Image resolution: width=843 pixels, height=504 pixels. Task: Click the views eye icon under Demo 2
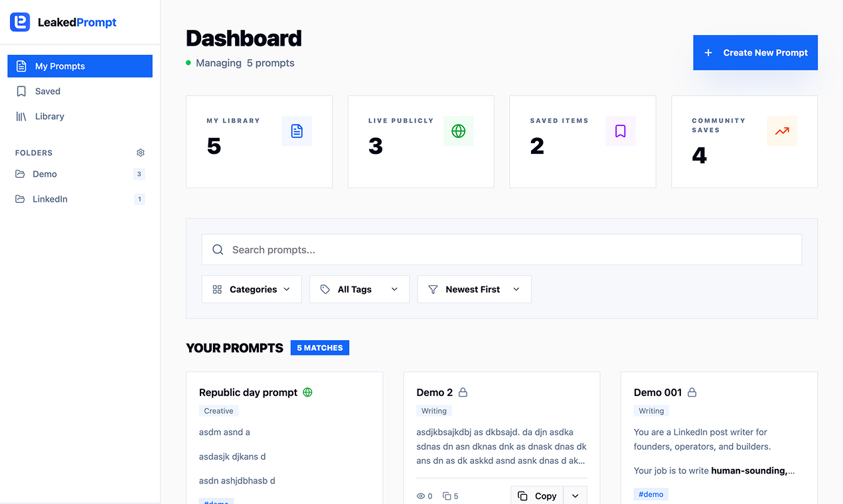[420, 495]
